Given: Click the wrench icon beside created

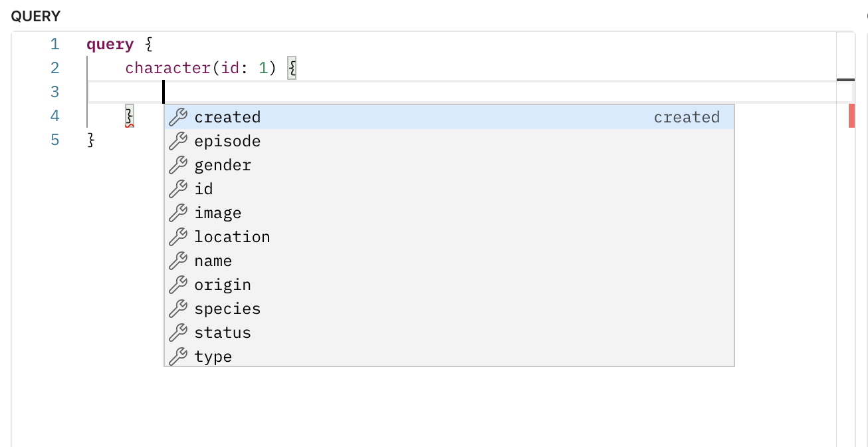Looking at the screenshot, I should pyautogui.click(x=177, y=118).
